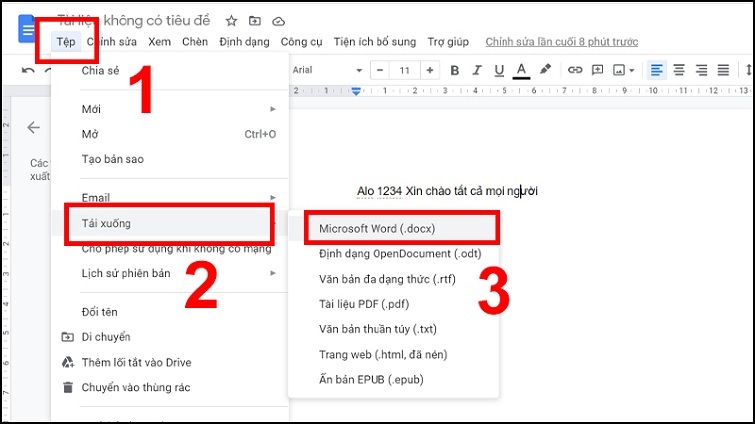Check the cloud save status icon
This screenshot has width=755, height=424.
tap(278, 21)
